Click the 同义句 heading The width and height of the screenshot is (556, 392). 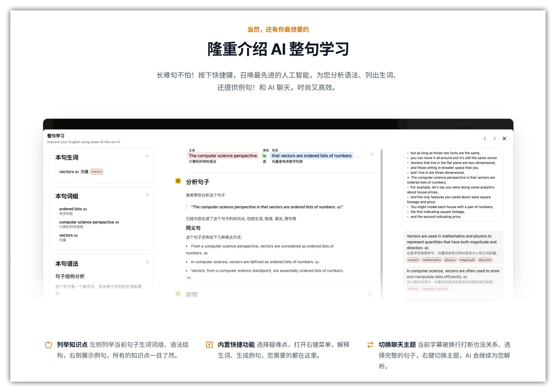(193, 228)
